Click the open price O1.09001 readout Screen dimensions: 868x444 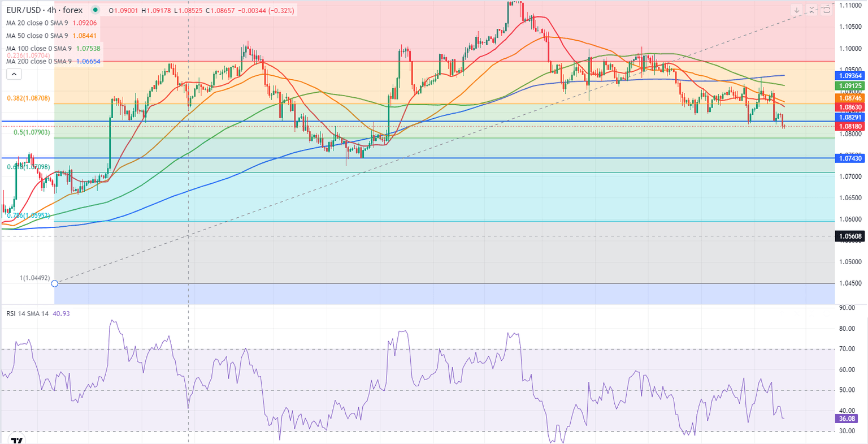(124, 11)
